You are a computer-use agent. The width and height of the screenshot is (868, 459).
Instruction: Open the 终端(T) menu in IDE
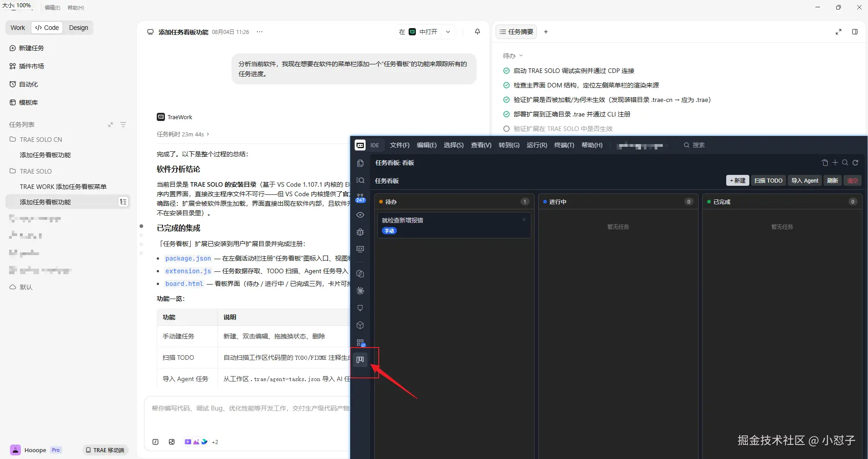tap(564, 145)
